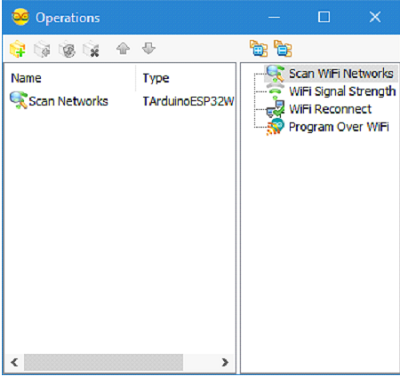Select Scan WiFi Networks in the tree

click(341, 73)
